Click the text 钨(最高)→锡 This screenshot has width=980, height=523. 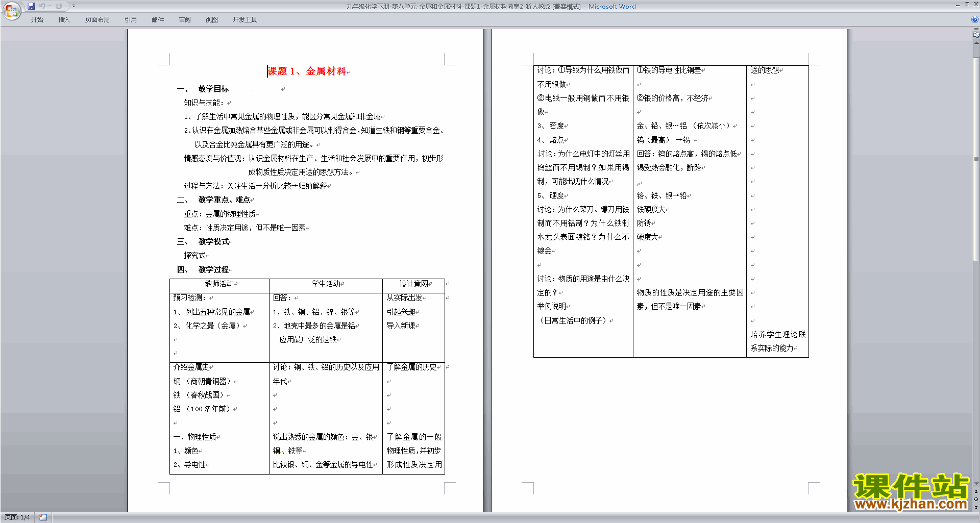(x=663, y=140)
